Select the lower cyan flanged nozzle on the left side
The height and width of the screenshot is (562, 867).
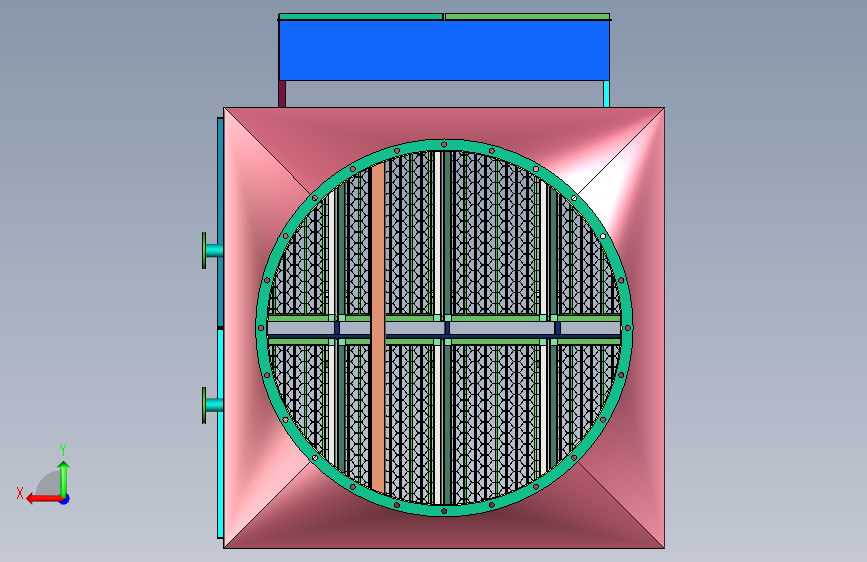212,405
